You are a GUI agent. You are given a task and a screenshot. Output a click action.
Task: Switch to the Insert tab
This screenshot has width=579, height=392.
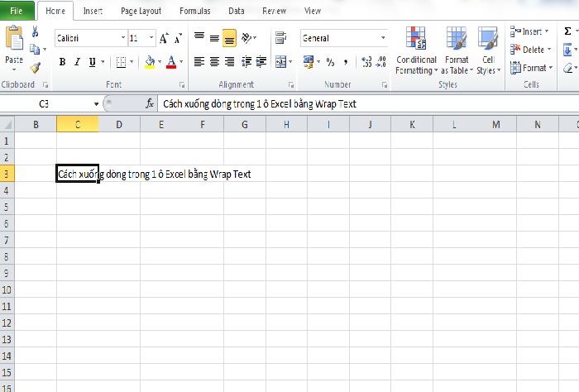pyautogui.click(x=93, y=11)
